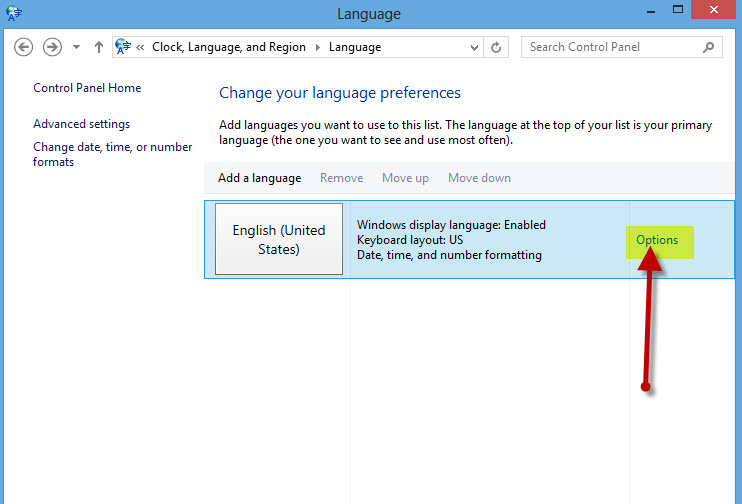Focus the Search Control Panel field

621,47
